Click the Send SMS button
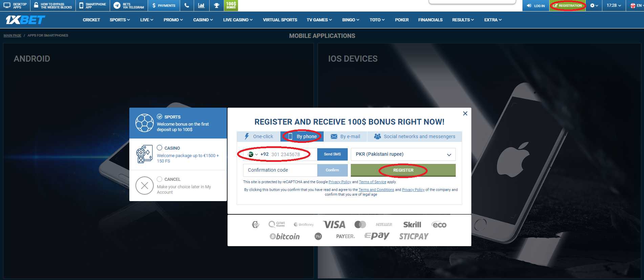 click(332, 154)
